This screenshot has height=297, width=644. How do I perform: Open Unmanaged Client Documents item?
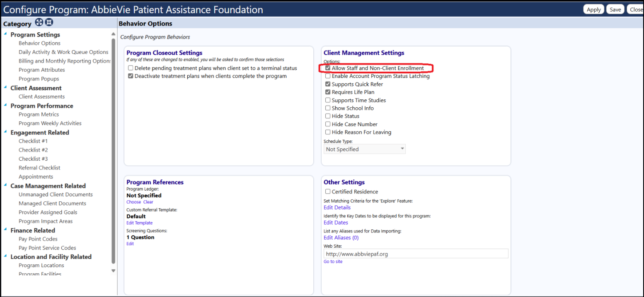[x=56, y=195]
